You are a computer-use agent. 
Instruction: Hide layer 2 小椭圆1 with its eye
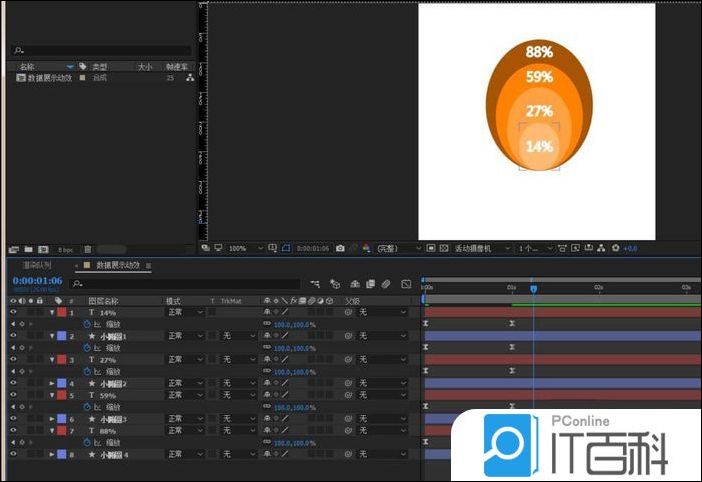tap(13, 335)
